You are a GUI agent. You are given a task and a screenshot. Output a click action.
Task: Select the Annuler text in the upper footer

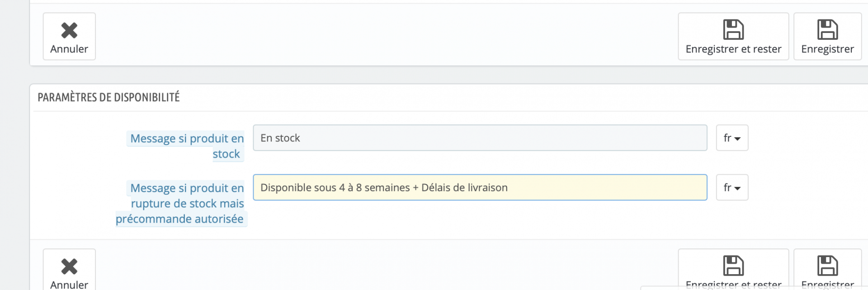69,49
